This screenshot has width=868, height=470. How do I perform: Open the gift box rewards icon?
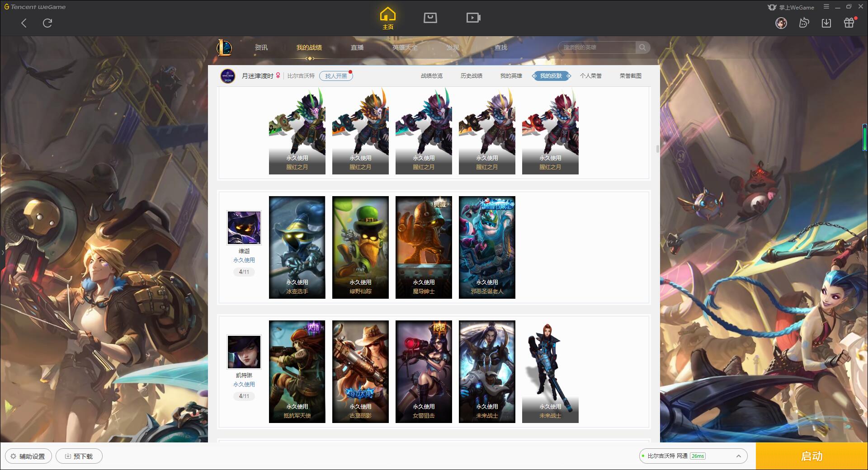[849, 23]
